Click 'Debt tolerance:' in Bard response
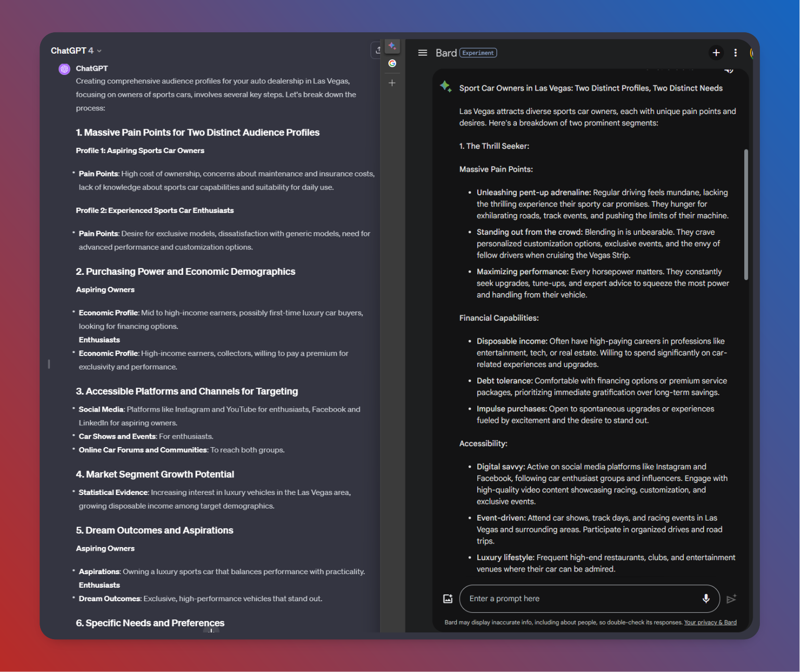 (x=504, y=381)
